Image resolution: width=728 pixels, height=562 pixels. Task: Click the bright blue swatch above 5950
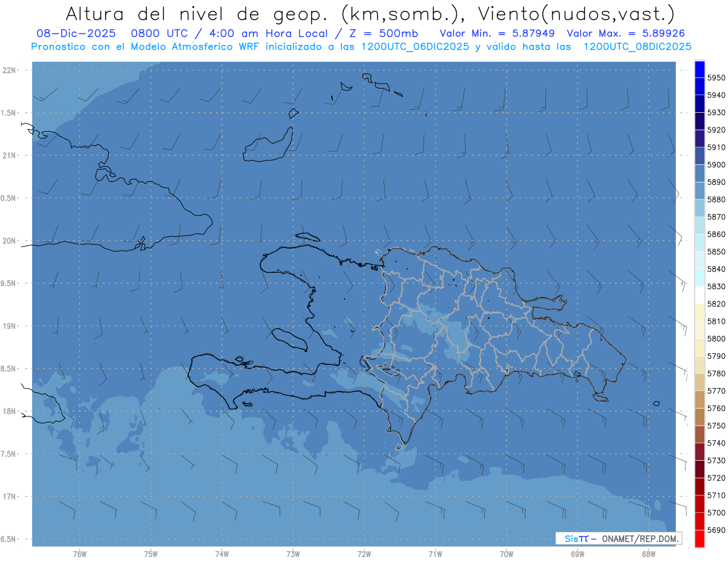(x=699, y=69)
